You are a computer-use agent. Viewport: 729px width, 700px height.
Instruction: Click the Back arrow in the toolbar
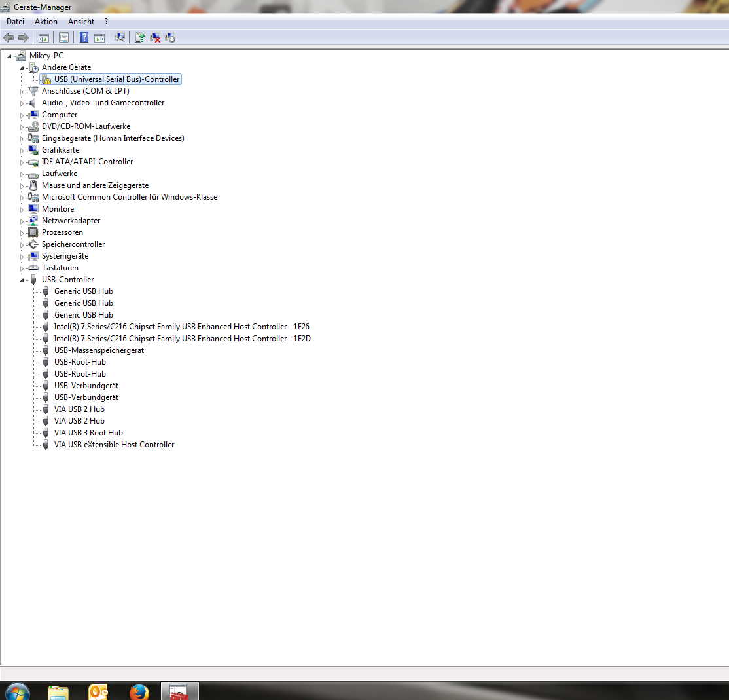(9, 38)
